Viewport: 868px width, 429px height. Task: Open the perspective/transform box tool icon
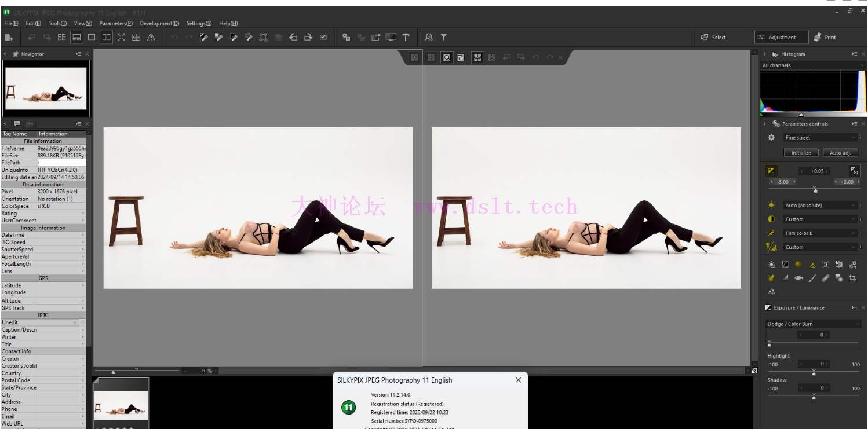264,37
